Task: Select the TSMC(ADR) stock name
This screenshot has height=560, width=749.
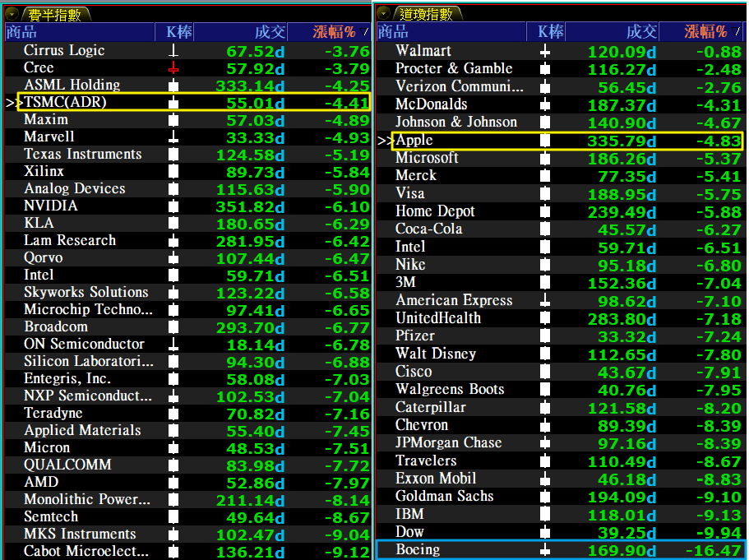Action: 65,102
